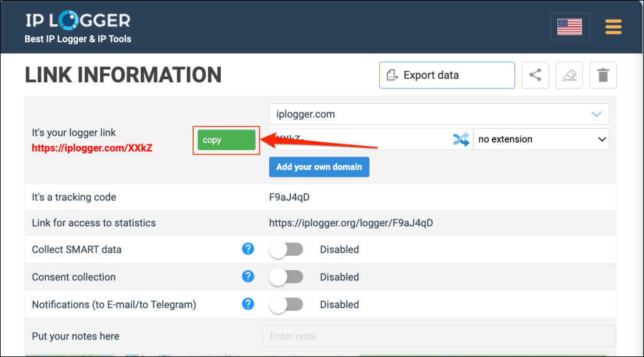Click Add your own domain button
Screen dimensions: 644x357
(319, 167)
